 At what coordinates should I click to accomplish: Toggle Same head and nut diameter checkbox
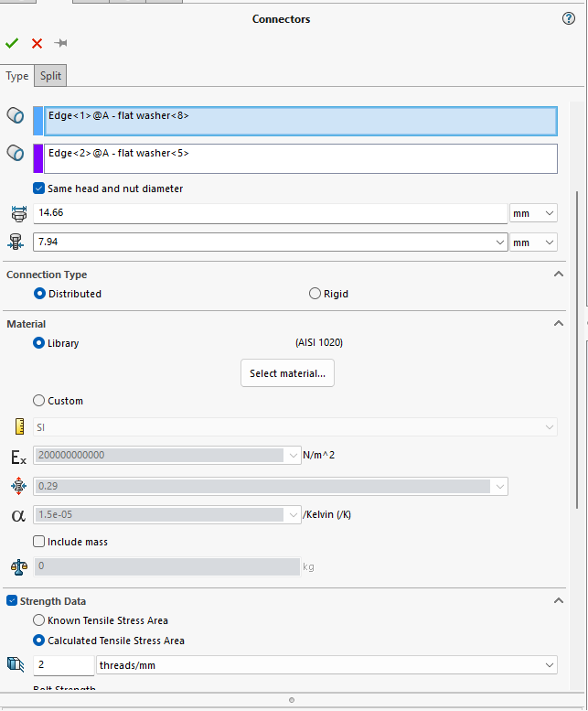(39, 189)
